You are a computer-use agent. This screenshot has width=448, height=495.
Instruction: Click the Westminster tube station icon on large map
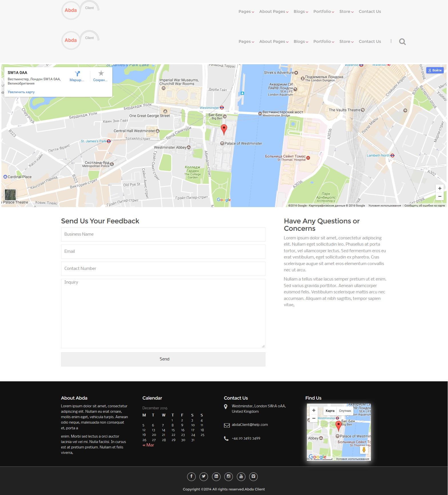[222, 108]
